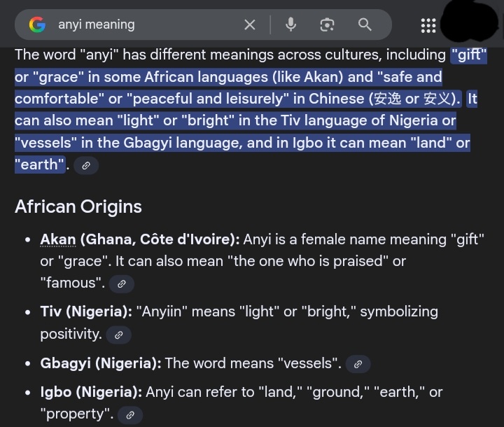
Task: Click the highlighted "earth" word in summary
Action: pyautogui.click(x=40, y=164)
